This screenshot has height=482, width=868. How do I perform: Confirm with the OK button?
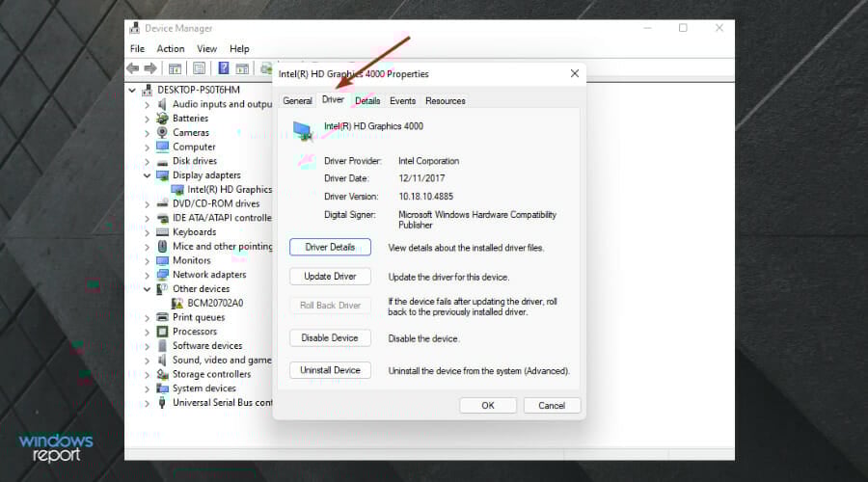click(x=488, y=405)
